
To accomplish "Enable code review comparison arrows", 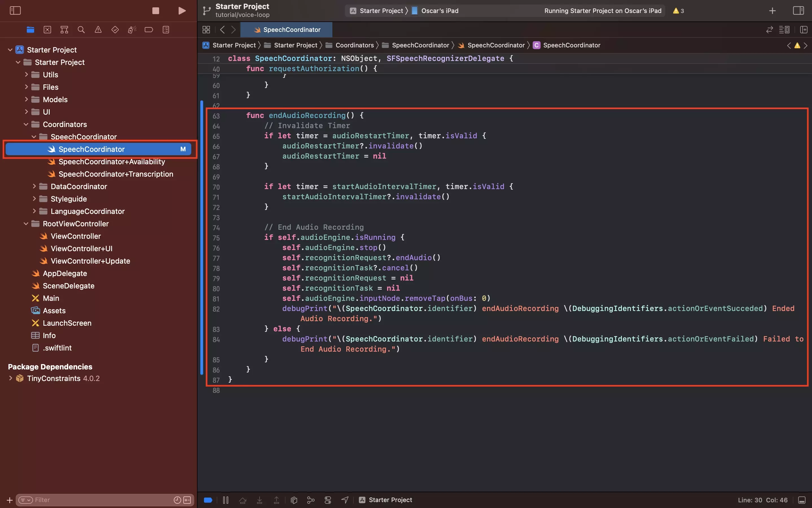I will pyautogui.click(x=769, y=30).
